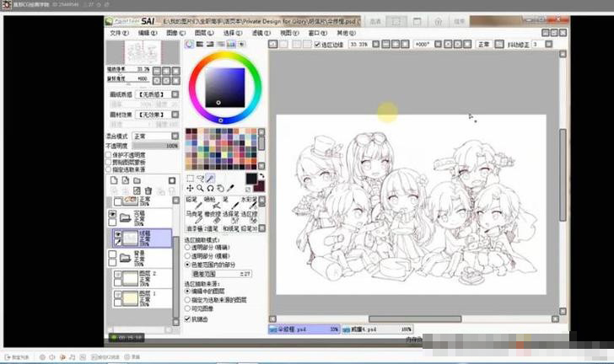This screenshot has width=614, height=364.
Task: Select the lasso selection tool
Action: tap(200, 179)
